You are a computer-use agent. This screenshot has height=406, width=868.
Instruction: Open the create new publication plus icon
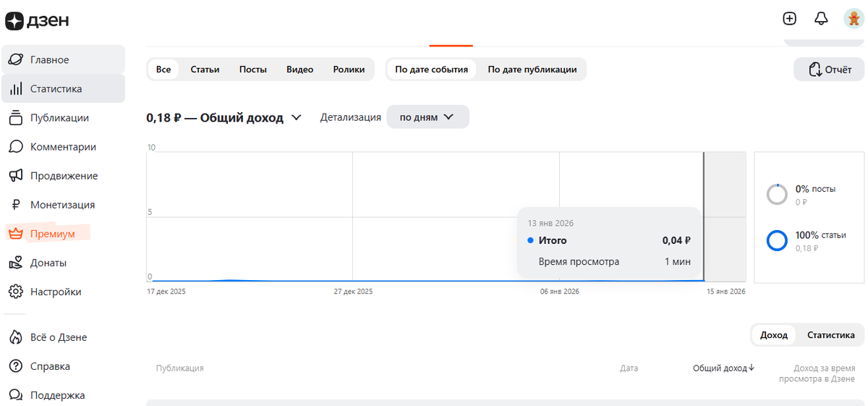click(x=789, y=19)
